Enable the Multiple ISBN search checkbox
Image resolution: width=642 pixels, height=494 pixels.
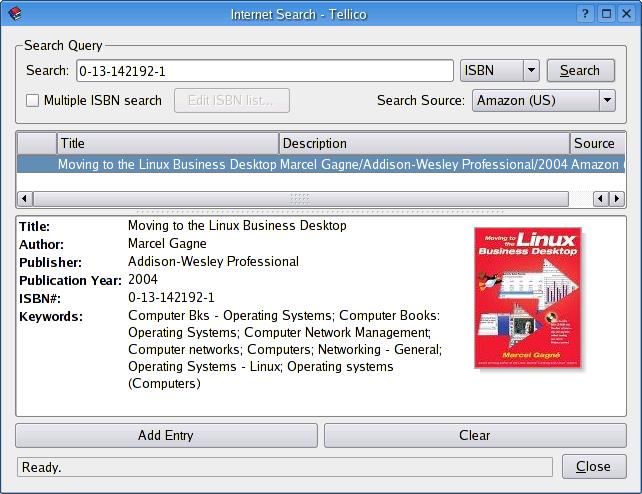click(x=33, y=101)
